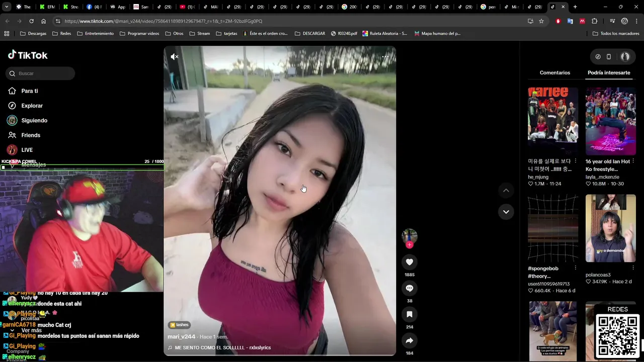Open the Entretenimiento bookmark folder
Image resolution: width=644 pixels, height=362 pixels.
coord(95,34)
